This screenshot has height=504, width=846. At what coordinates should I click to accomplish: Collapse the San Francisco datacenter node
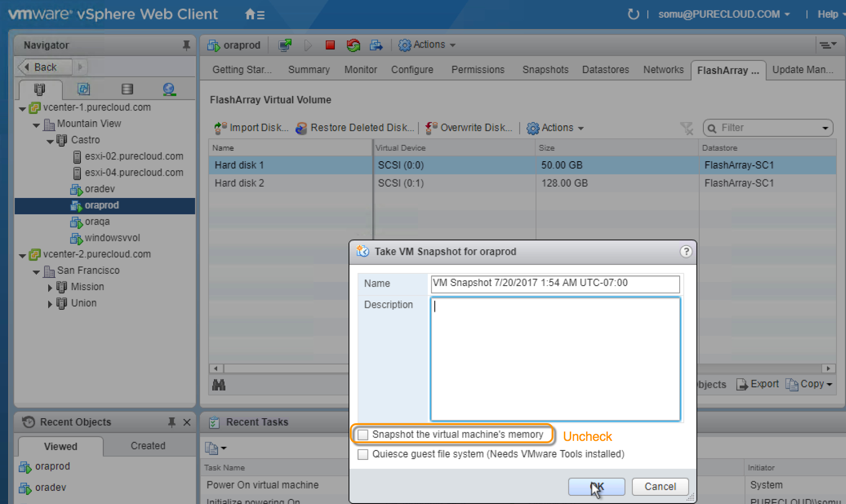pos(36,272)
